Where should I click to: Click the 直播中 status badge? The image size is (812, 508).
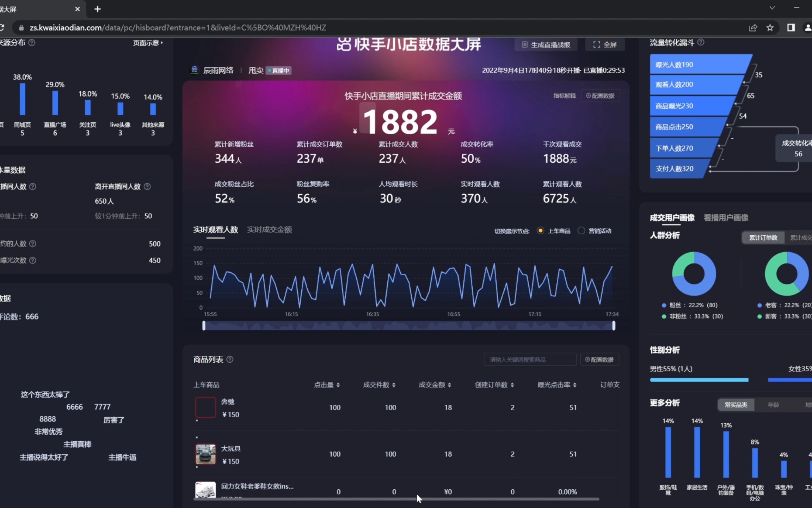click(x=278, y=71)
